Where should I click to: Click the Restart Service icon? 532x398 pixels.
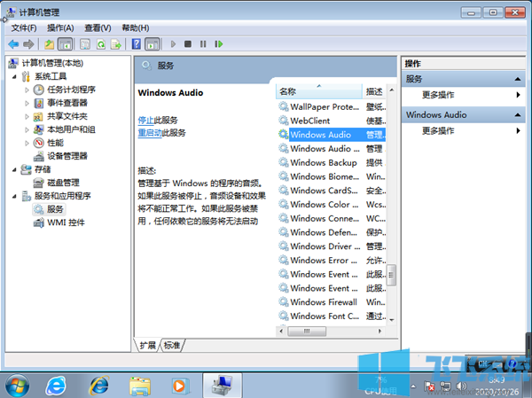coord(218,44)
